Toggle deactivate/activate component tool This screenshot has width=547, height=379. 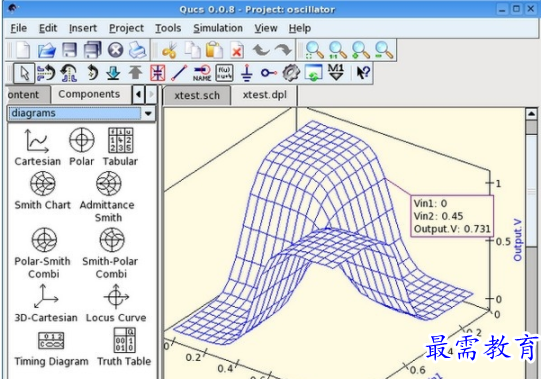tap(158, 73)
